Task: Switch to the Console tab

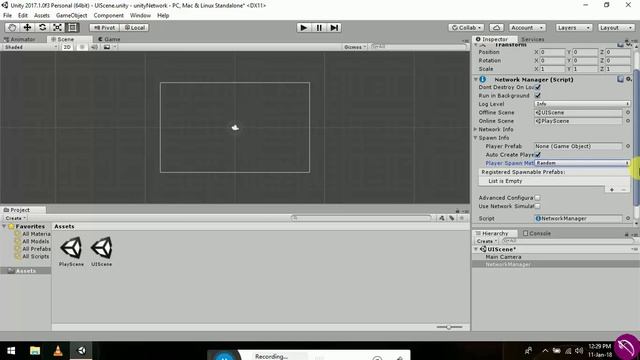Action: (x=537, y=233)
